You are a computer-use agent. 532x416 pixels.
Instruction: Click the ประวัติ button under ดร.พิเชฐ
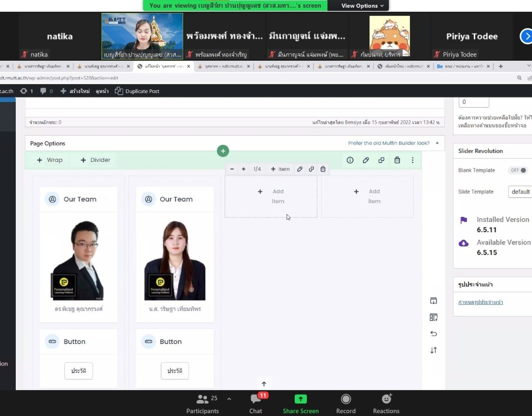(x=79, y=371)
